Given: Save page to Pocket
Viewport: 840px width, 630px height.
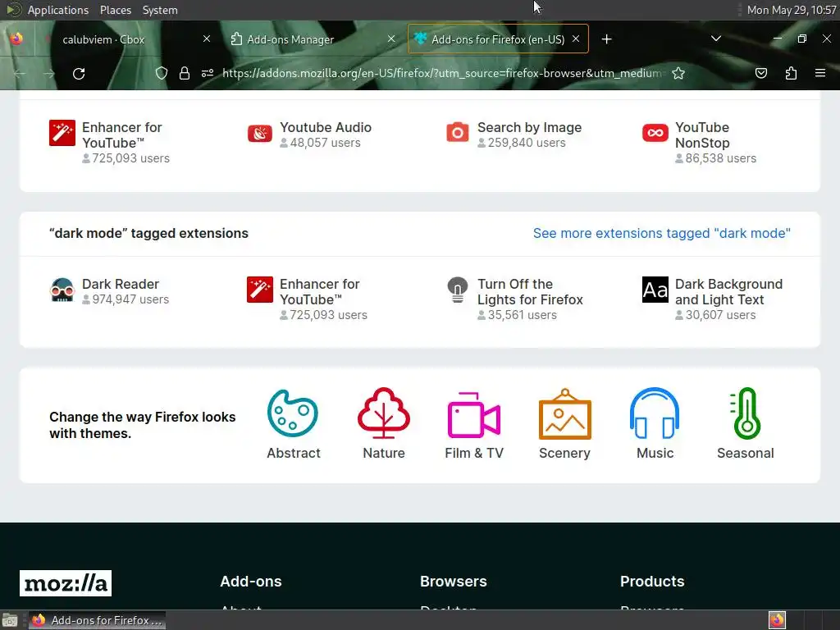Looking at the screenshot, I should click(760, 73).
